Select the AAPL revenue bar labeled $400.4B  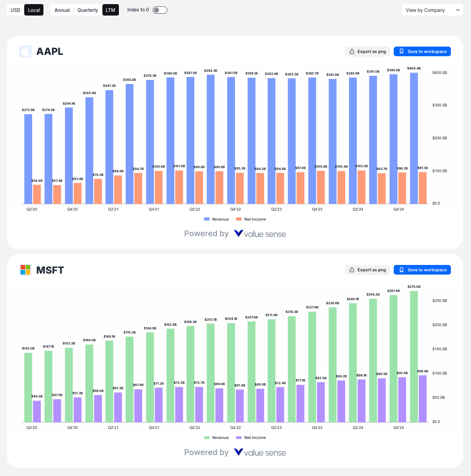[x=414, y=138]
